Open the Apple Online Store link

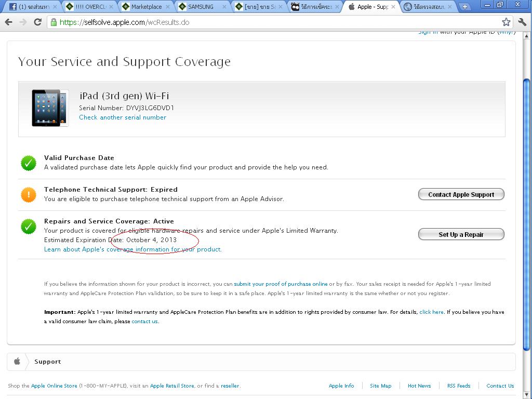click(54, 386)
